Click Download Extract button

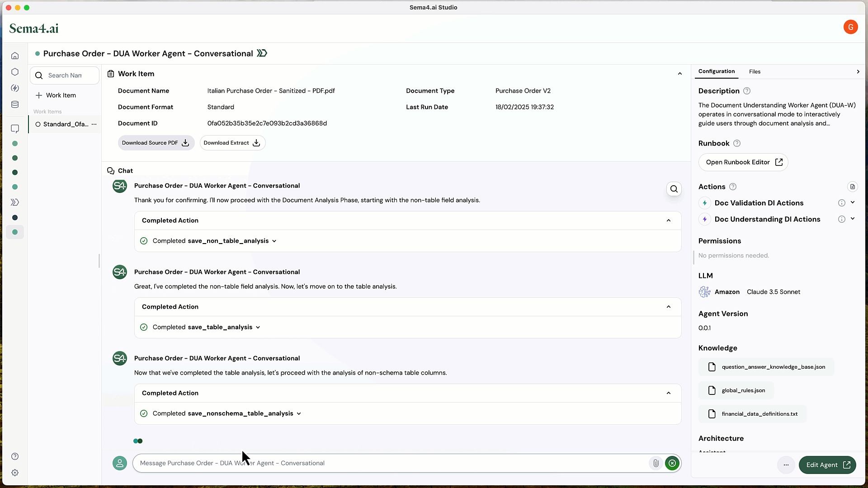point(232,143)
